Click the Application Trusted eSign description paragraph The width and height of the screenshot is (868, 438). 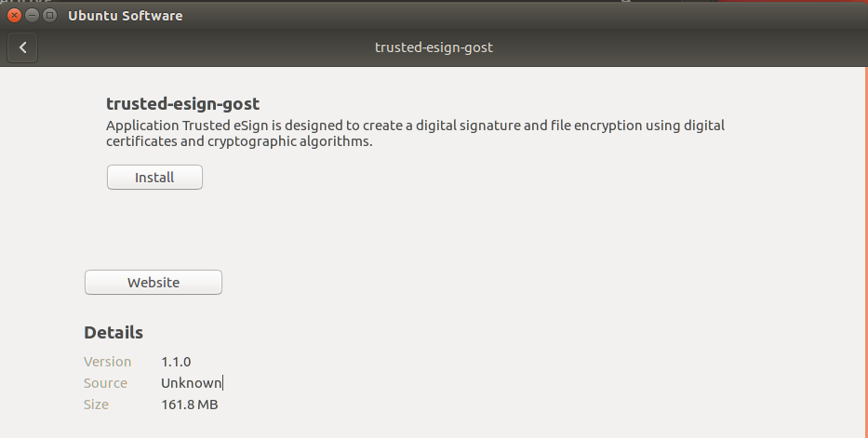[x=415, y=126]
